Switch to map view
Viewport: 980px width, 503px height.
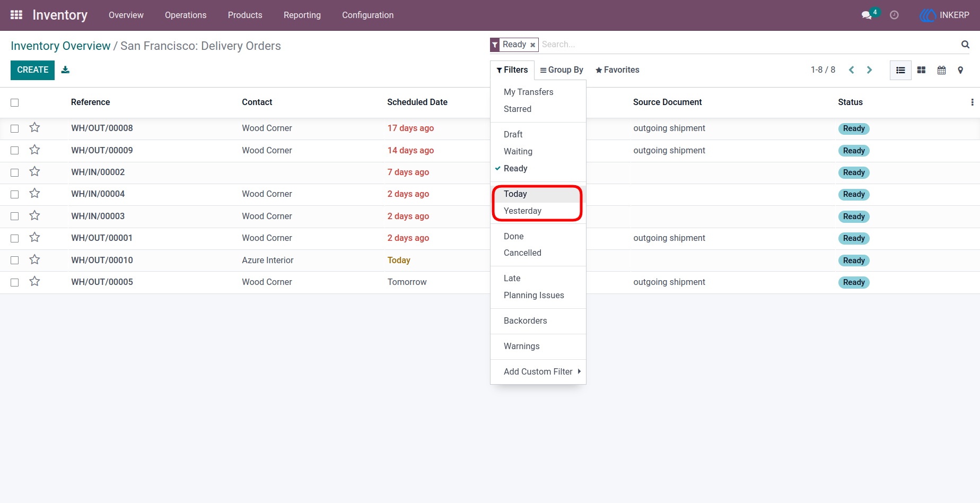[x=960, y=70]
